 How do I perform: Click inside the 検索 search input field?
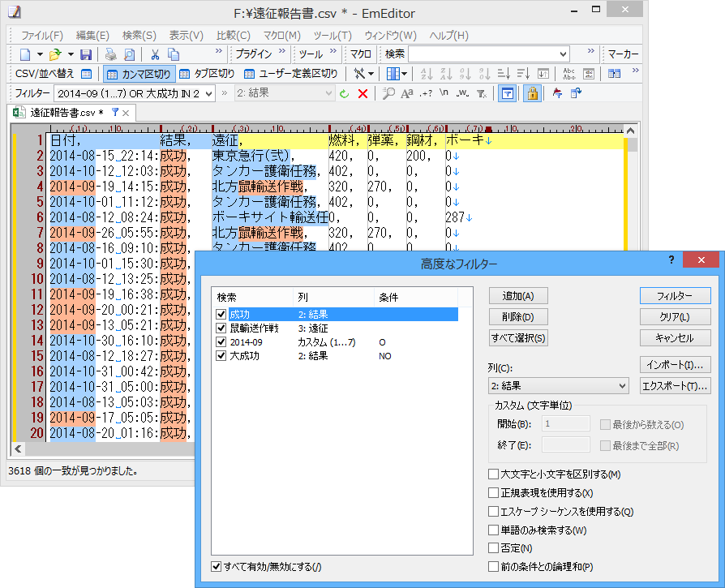point(483,54)
